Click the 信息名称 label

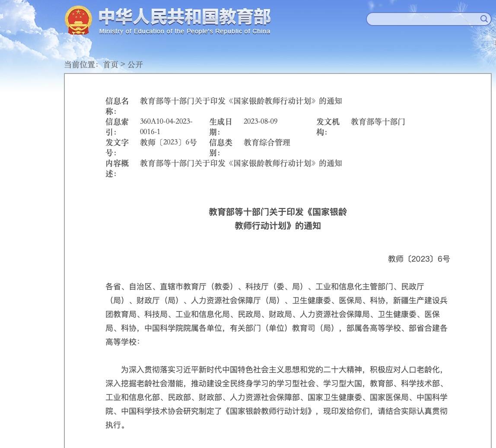pos(117,106)
